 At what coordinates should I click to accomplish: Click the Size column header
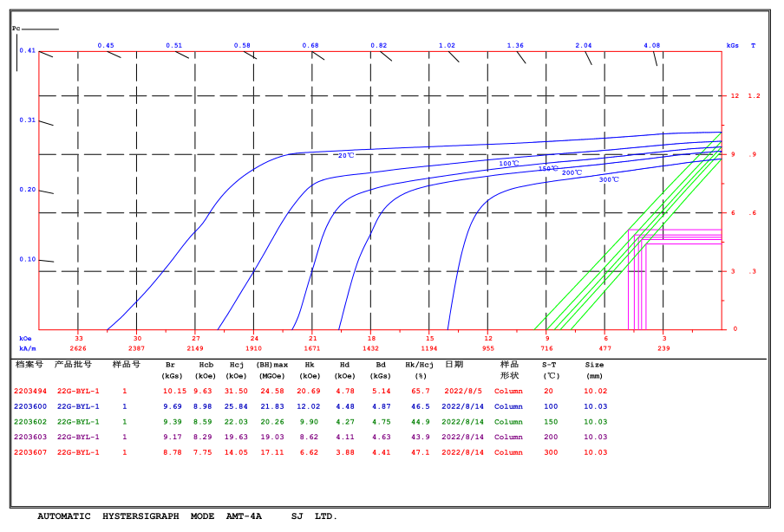tap(594, 365)
